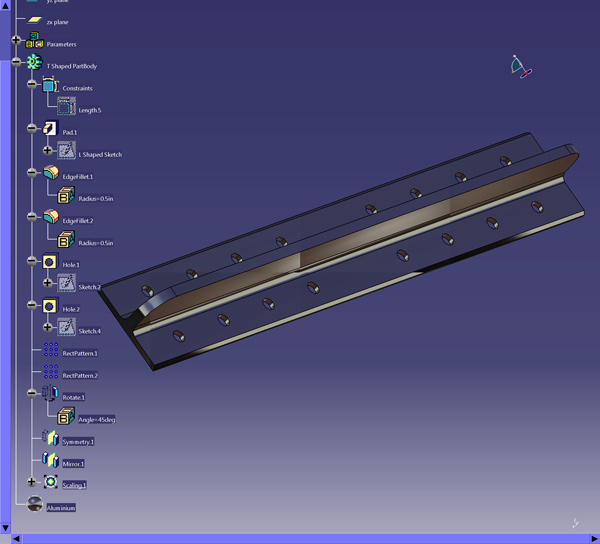Expand the L Shaped Sketch node

(x=48, y=152)
